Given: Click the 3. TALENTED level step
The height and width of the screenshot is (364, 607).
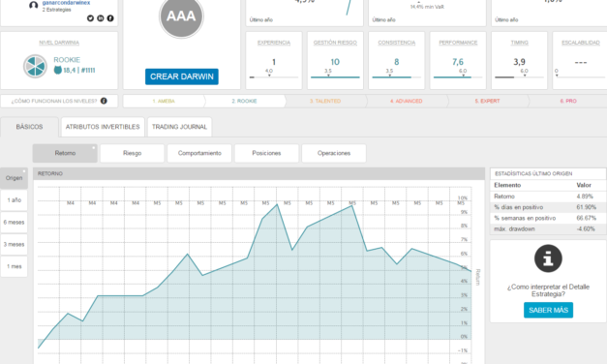Looking at the screenshot, I should point(325,101).
